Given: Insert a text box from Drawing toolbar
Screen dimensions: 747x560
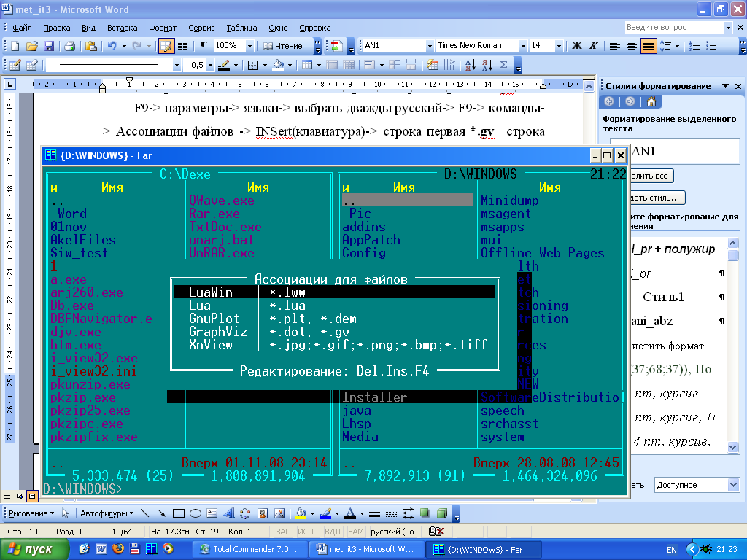Looking at the screenshot, I should pyautogui.click(x=212, y=513).
